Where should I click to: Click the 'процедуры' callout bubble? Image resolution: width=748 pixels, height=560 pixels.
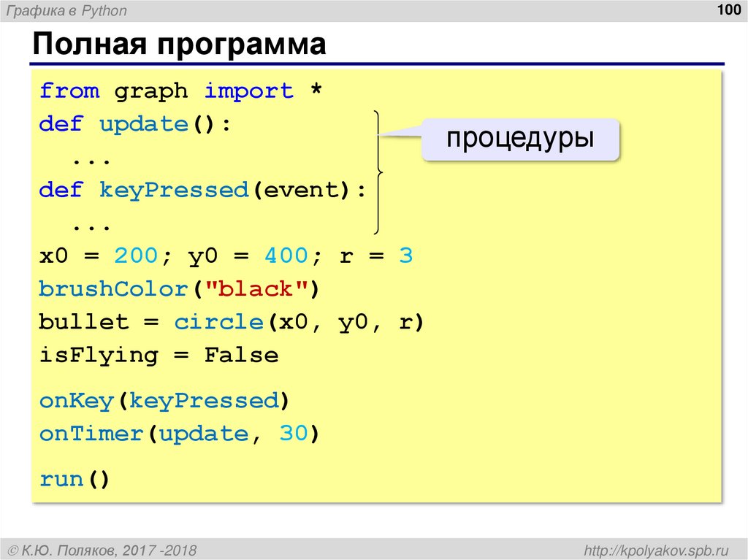[520, 139]
